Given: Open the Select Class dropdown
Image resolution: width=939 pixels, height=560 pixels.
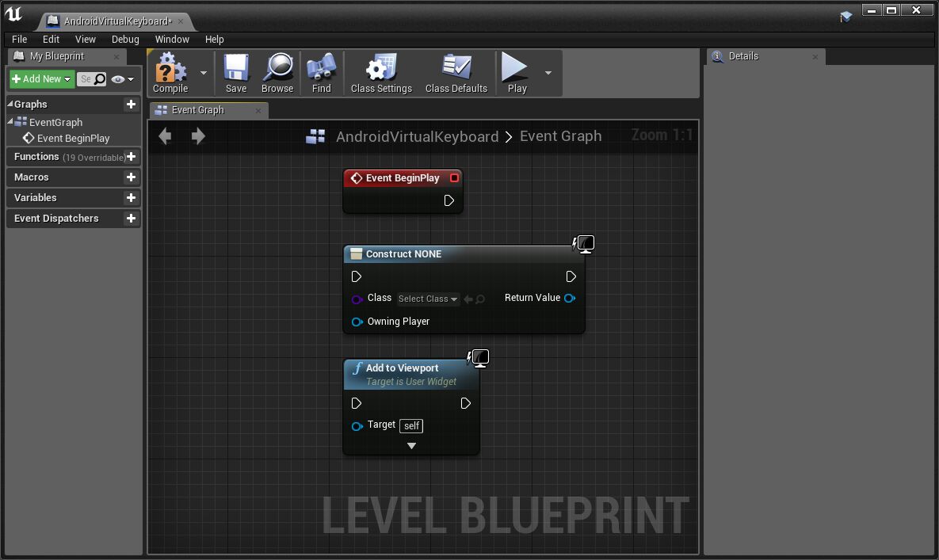Looking at the screenshot, I should (x=428, y=299).
